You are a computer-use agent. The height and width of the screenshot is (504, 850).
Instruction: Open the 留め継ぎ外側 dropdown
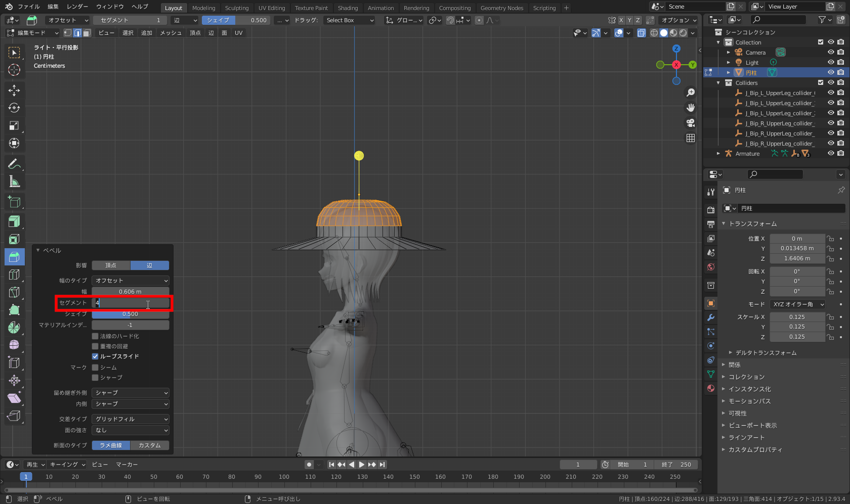tap(131, 393)
